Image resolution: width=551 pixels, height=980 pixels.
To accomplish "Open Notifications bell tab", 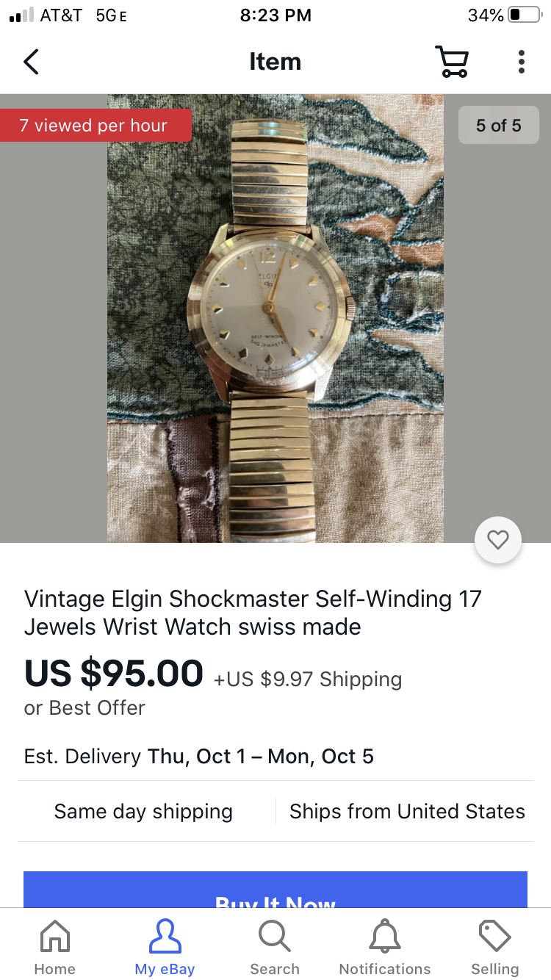I will pyautogui.click(x=385, y=947).
